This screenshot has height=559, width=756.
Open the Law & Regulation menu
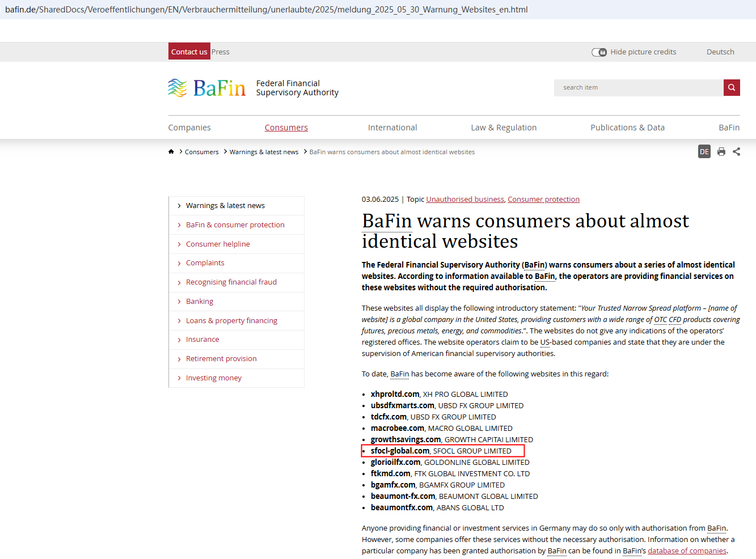(503, 128)
